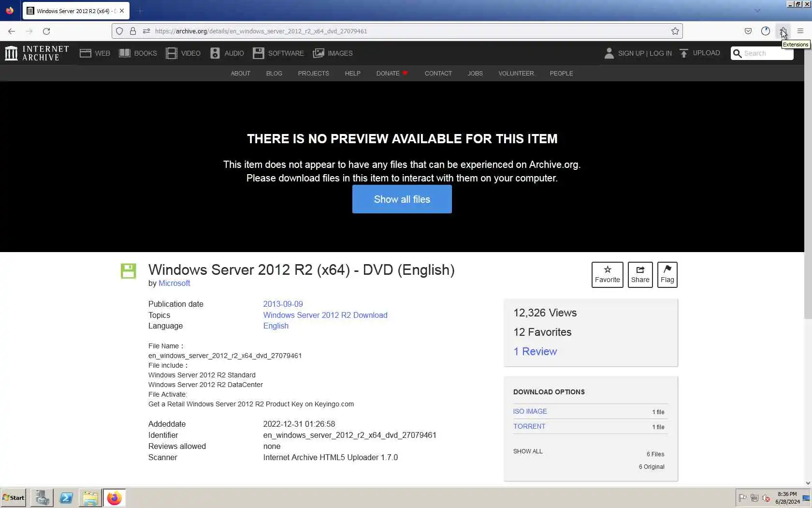Launch PowerShell from the taskbar

pos(66,498)
